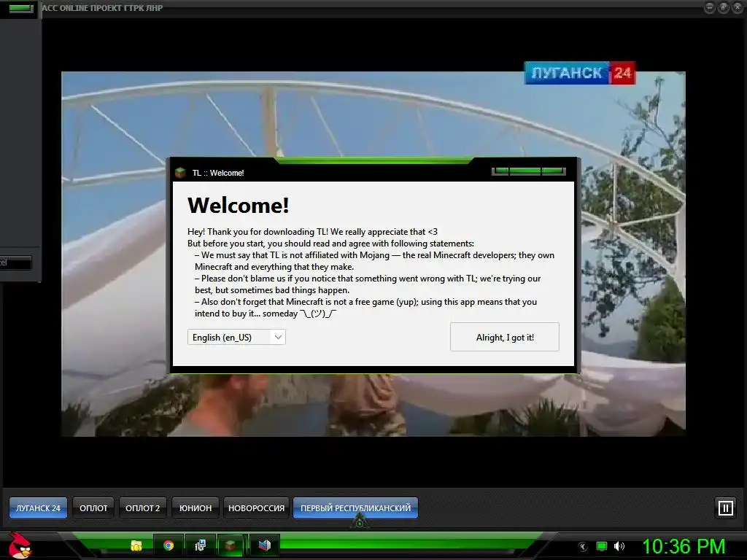Click the input field in left panel
This screenshot has height=560, width=747.
click(x=15, y=262)
